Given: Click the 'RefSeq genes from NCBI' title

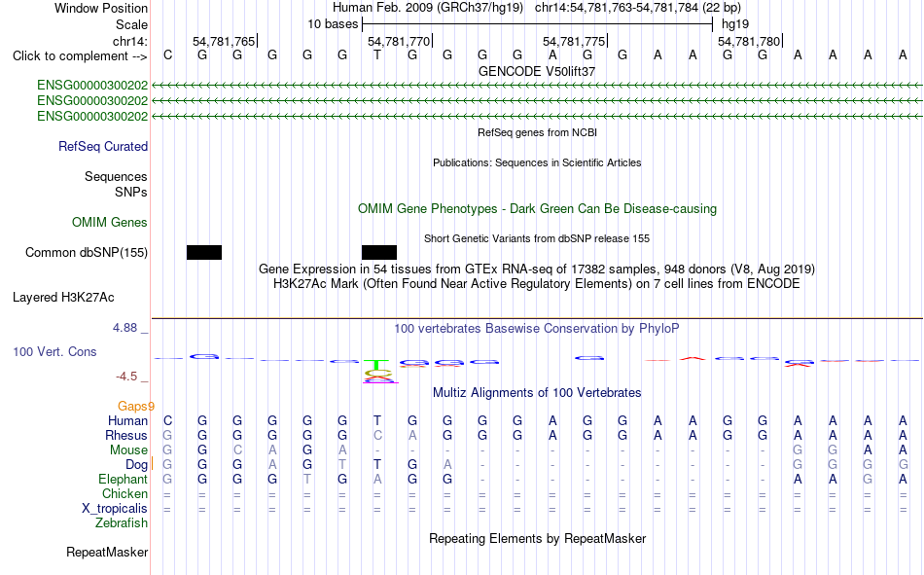Looking at the screenshot, I should (537, 132).
